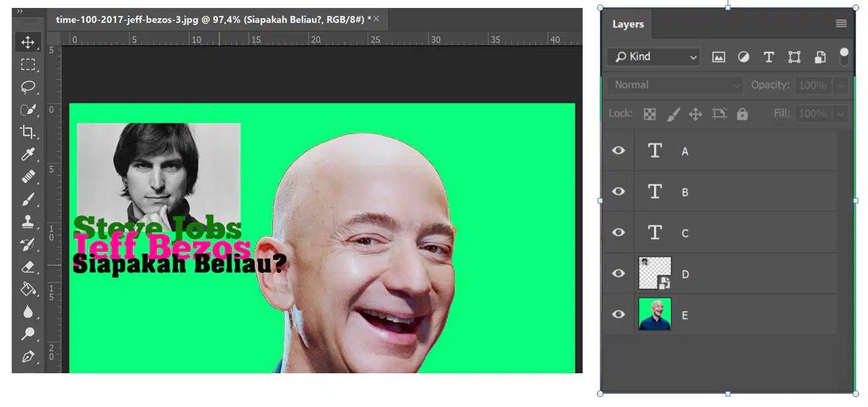868x407 pixels.
Task: Open the Layers panel menu
Action: [x=841, y=24]
